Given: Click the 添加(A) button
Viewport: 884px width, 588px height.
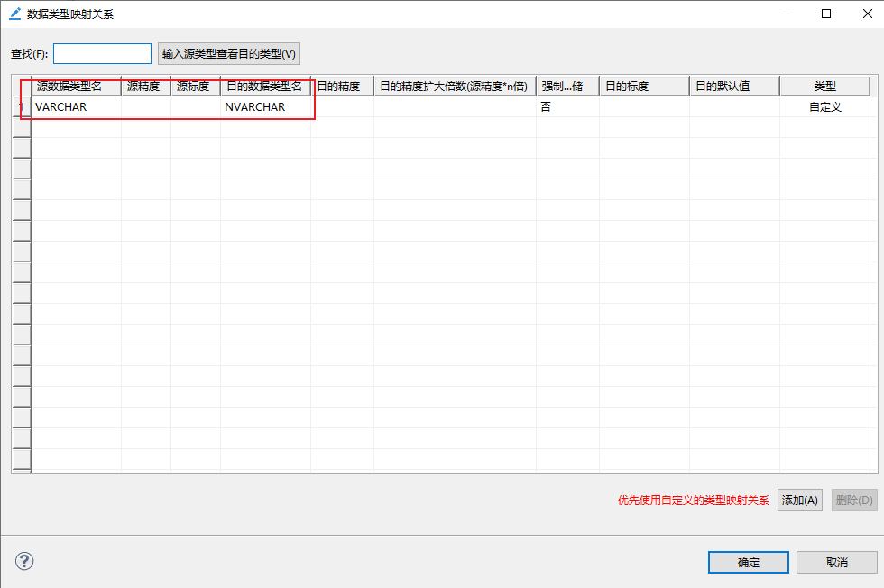Looking at the screenshot, I should [799, 500].
